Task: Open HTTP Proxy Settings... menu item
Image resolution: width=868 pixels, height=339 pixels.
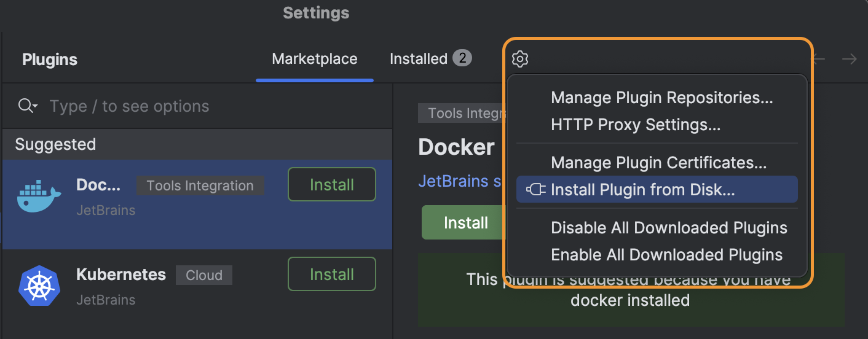Action: coord(636,125)
